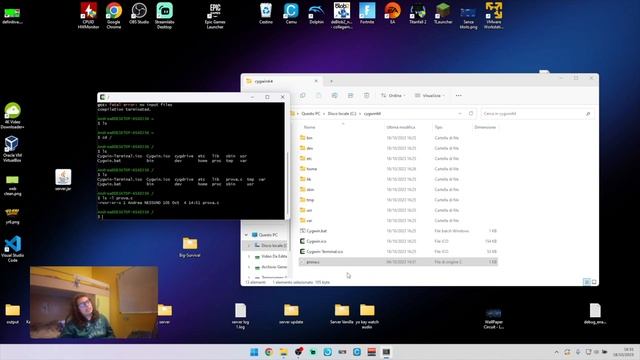
Task: Click Explorer toolbar delete (trash) icon
Action: tap(367, 96)
